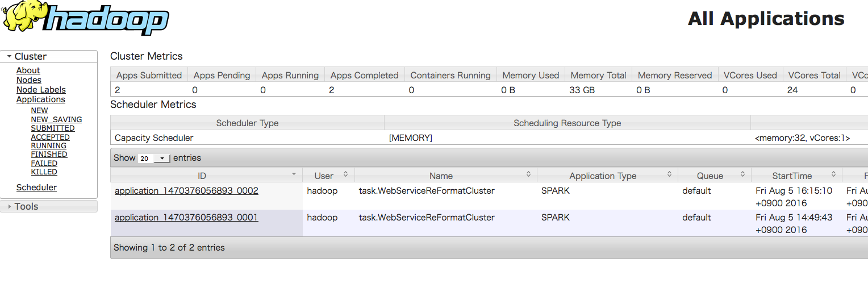Open the Nodes page link
The width and height of the screenshot is (868, 308).
click(x=28, y=80)
